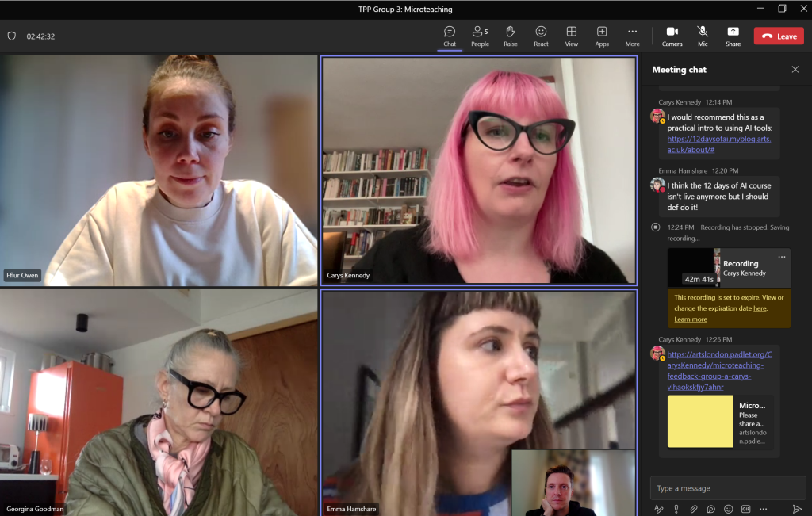Screen dimensions: 812x516
Task: Select Carys Kennedy's video tile
Action: 479,170
